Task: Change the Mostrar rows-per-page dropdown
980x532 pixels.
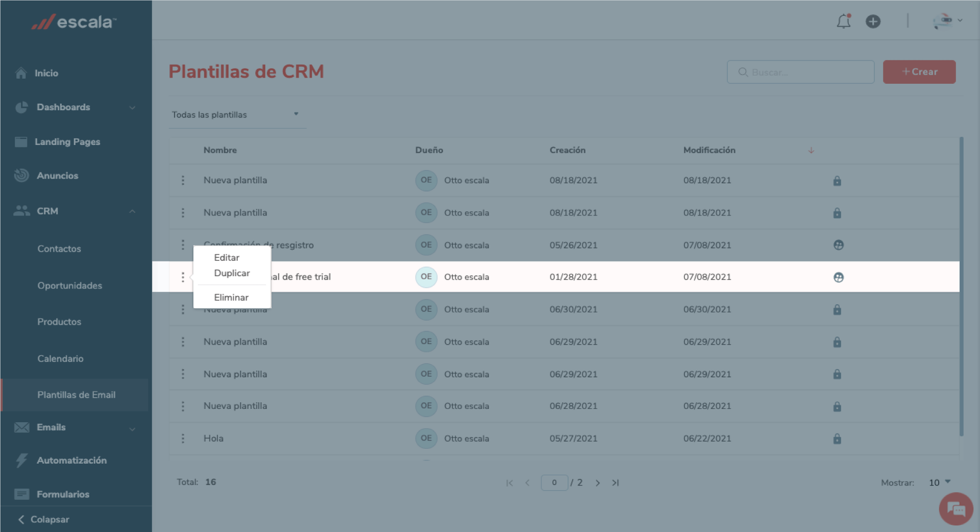Action: (x=939, y=482)
